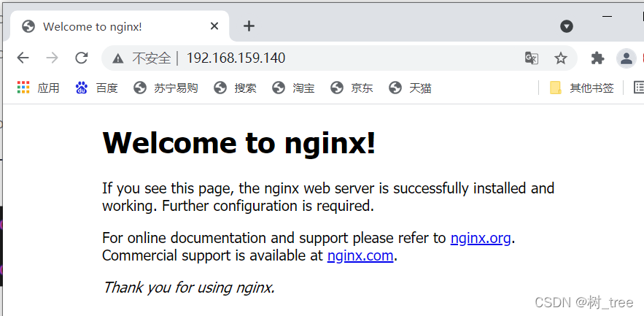Open the reading list icon
The width and height of the screenshot is (644, 316).
pyautogui.click(x=639, y=88)
